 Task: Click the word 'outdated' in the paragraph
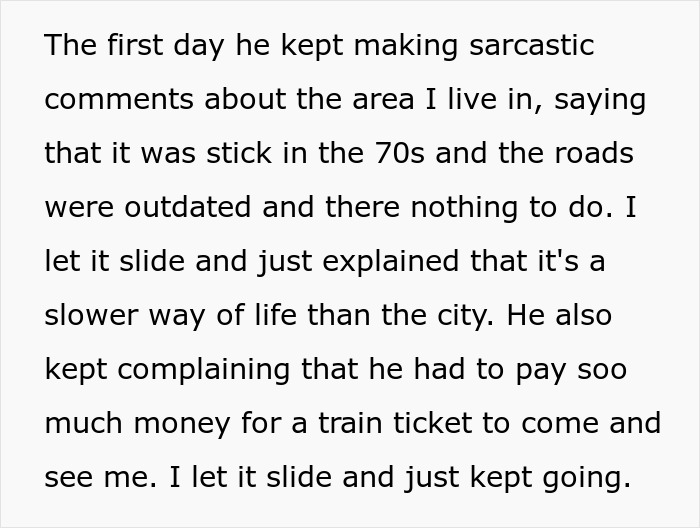click(188, 207)
